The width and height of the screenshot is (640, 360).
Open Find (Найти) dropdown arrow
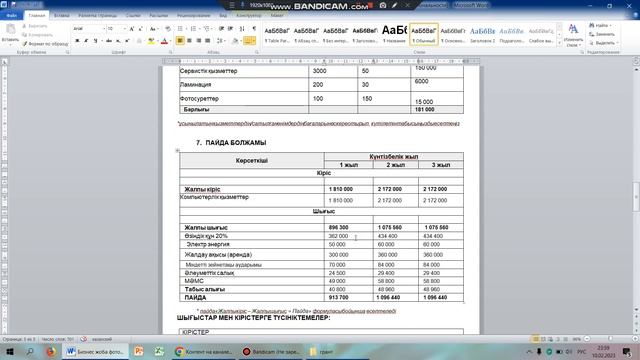point(610,26)
